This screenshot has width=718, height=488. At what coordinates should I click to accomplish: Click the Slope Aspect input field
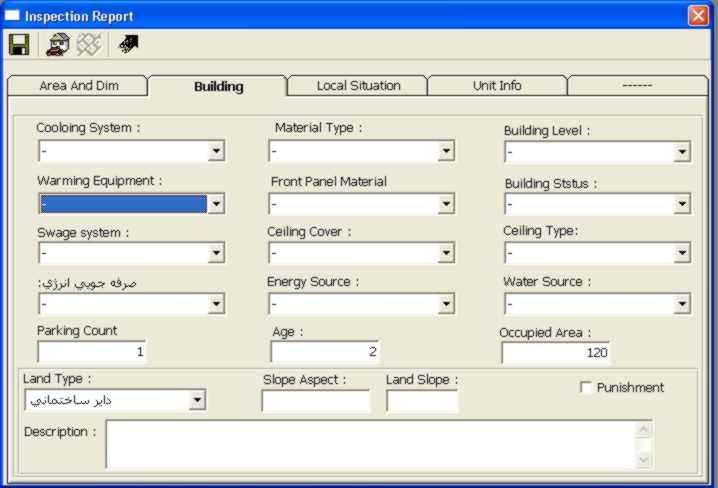click(x=315, y=401)
